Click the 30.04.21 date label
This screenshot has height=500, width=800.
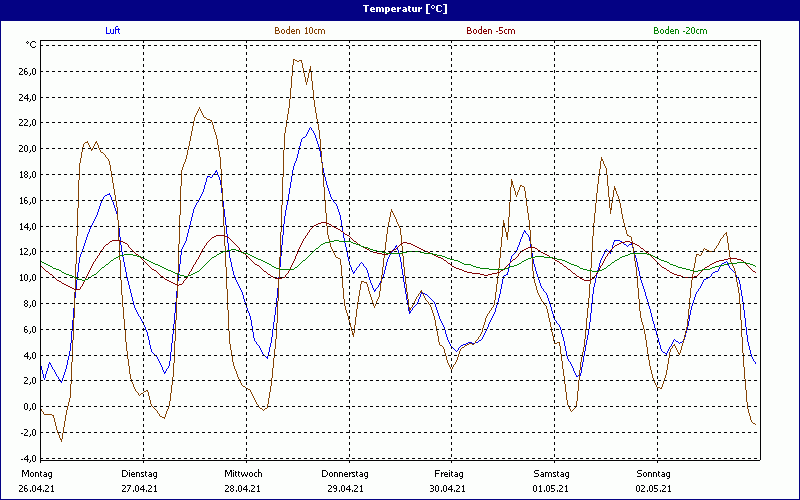(x=447, y=488)
